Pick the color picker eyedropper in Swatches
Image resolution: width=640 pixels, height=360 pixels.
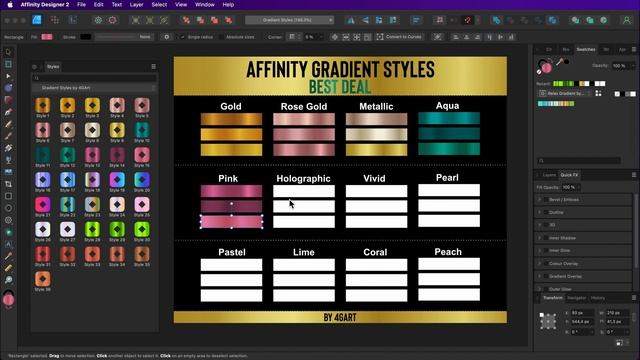560,62
